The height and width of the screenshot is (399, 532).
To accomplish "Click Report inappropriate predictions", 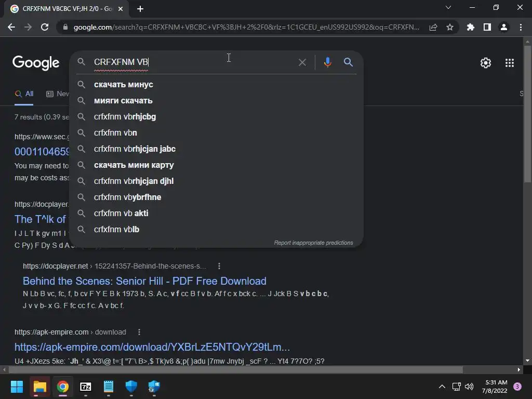I will [313, 243].
